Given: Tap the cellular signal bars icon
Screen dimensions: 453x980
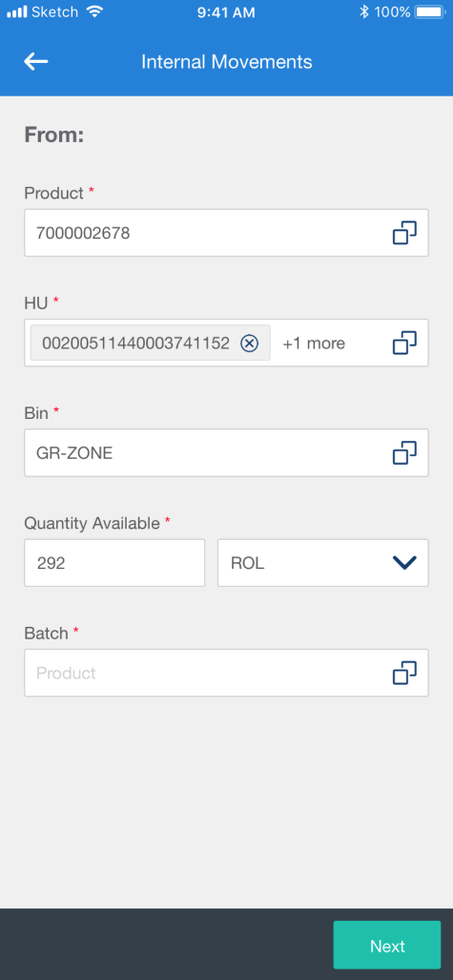Looking at the screenshot, I should coord(17,11).
